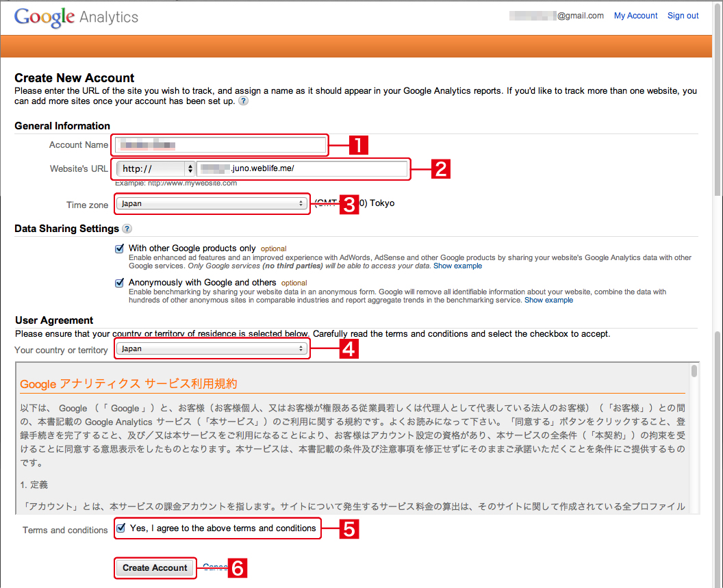This screenshot has width=723, height=588.
Task: Click the Sign out link
Action: point(683,16)
